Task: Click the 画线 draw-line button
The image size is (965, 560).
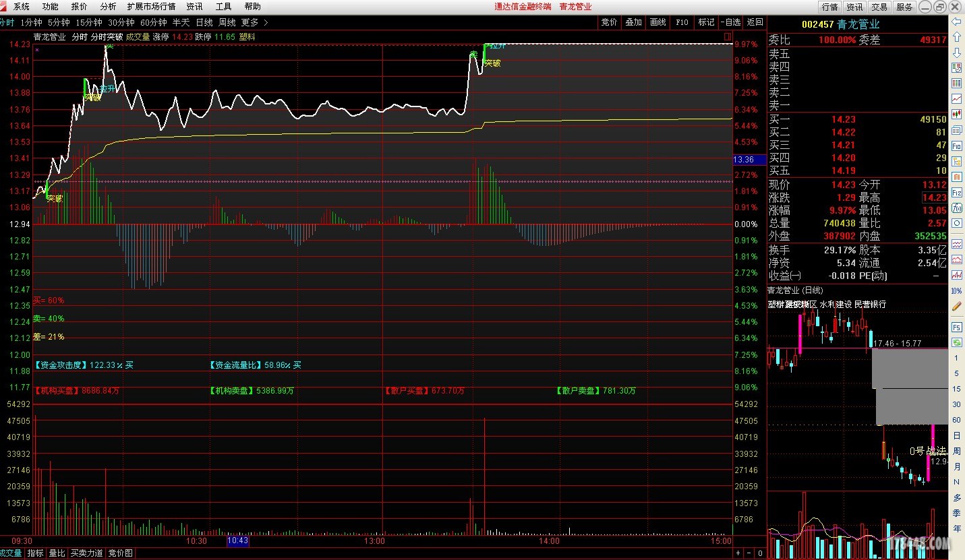Action: (657, 22)
